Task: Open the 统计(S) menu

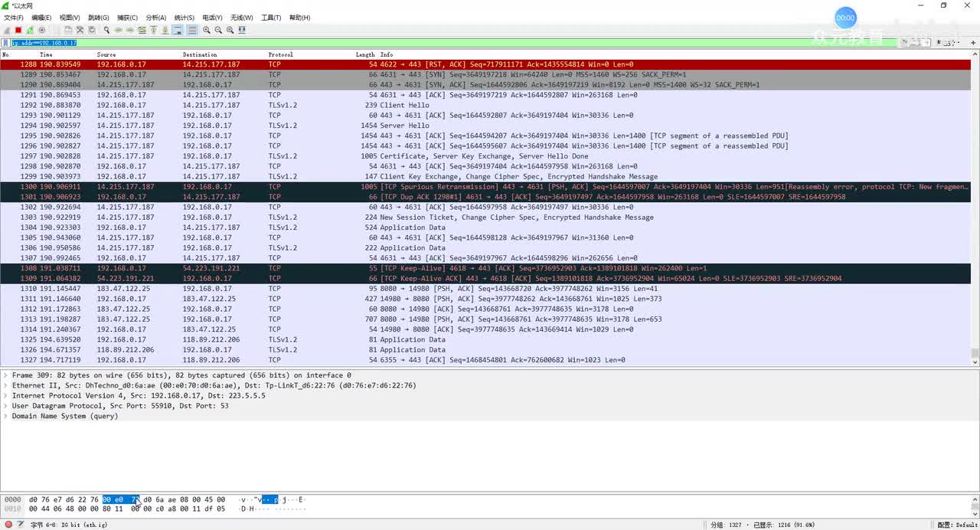Action: pyautogui.click(x=185, y=18)
